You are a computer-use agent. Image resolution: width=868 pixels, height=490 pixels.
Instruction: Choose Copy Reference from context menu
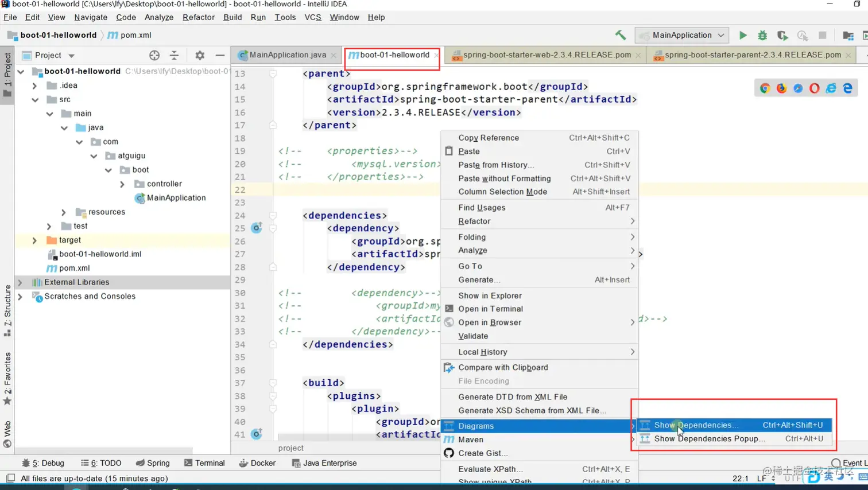tap(540, 138)
